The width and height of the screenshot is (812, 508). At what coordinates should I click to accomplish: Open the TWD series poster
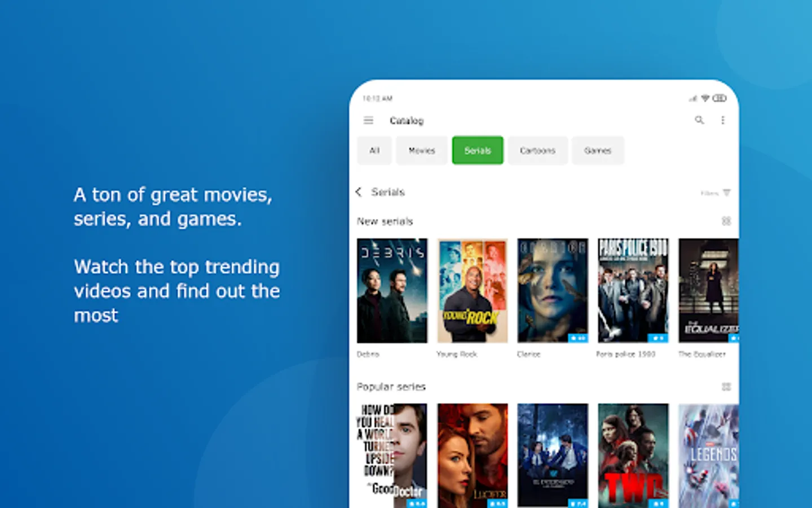633,456
